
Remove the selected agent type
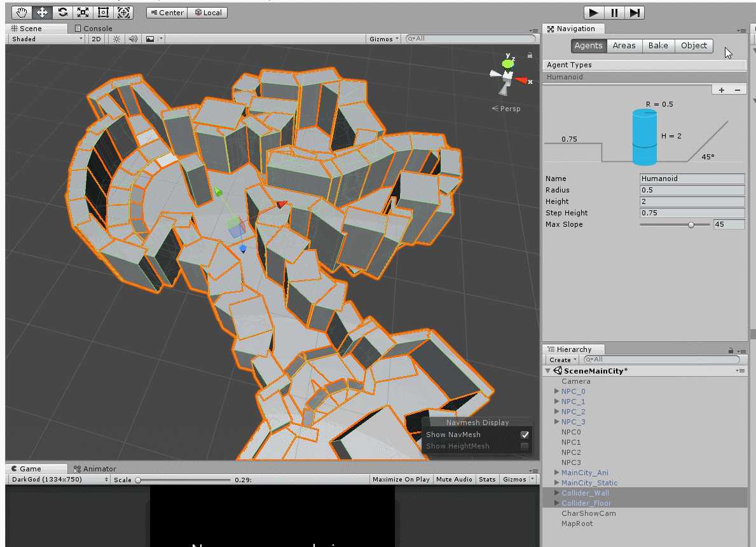(738, 90)
